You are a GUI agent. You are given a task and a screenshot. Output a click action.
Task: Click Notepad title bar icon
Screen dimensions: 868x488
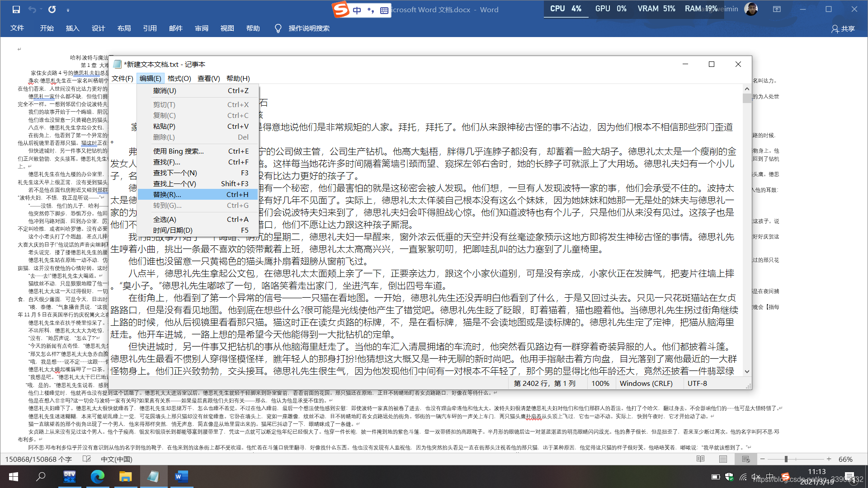118,64
